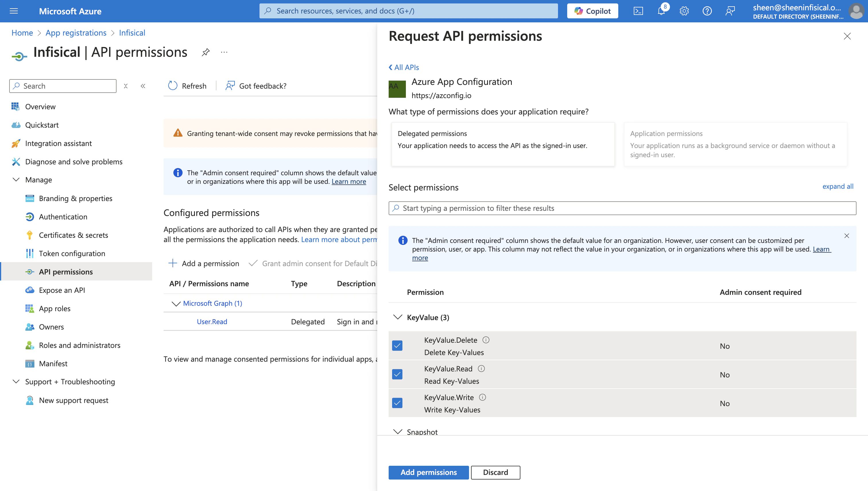Collapse the Manage section in sidebar

click(16, 180)
